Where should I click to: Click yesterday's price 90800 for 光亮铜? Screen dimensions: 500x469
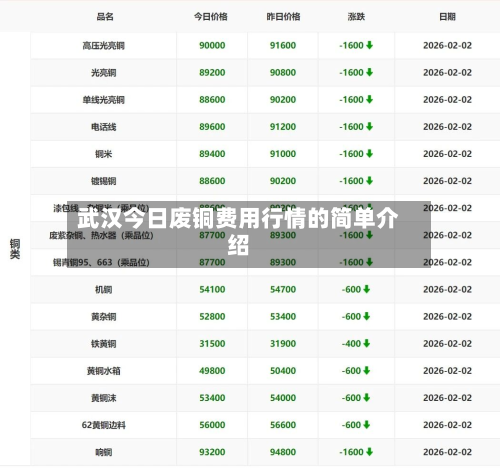click(x=283, y=72)
